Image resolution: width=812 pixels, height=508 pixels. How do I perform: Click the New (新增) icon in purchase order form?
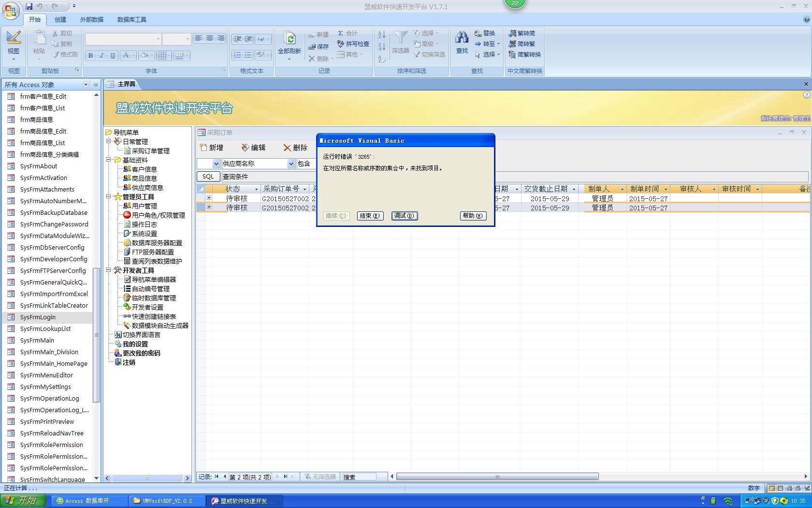[211, 148]
